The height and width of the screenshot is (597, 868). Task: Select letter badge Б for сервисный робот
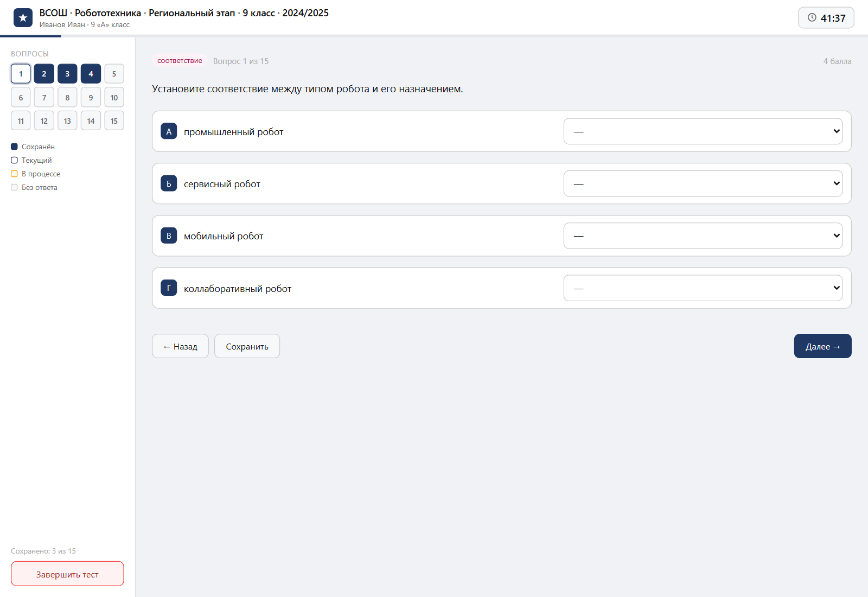tap(169, 183)
